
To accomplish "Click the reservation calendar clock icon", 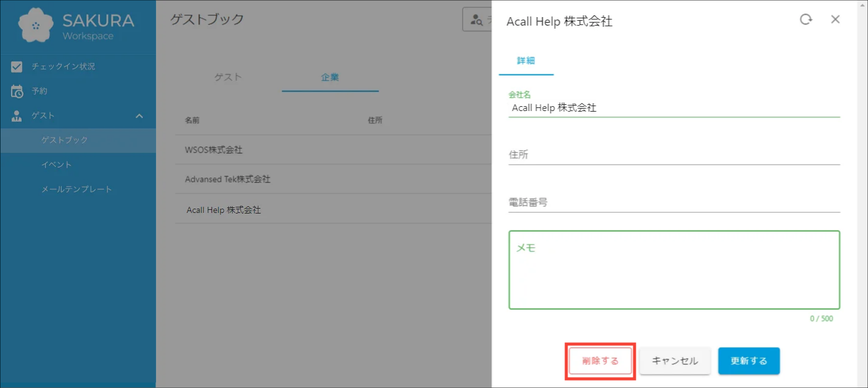I will click(17, 92).
